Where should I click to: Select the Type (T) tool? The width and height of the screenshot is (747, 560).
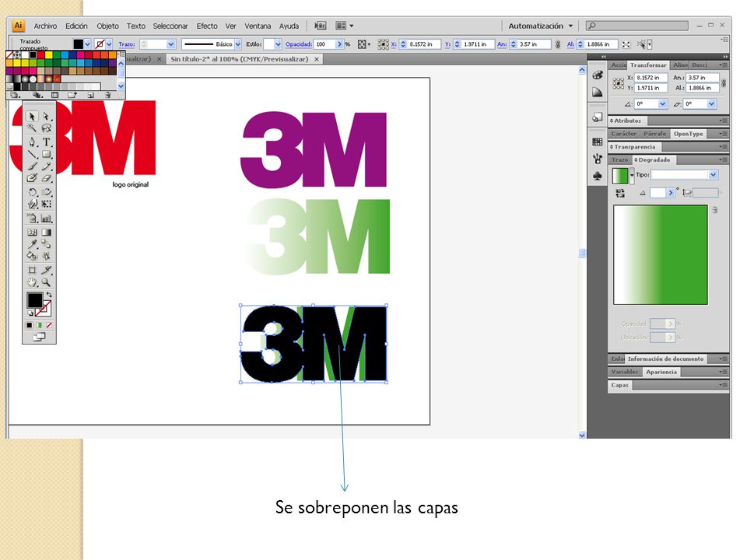46,142
